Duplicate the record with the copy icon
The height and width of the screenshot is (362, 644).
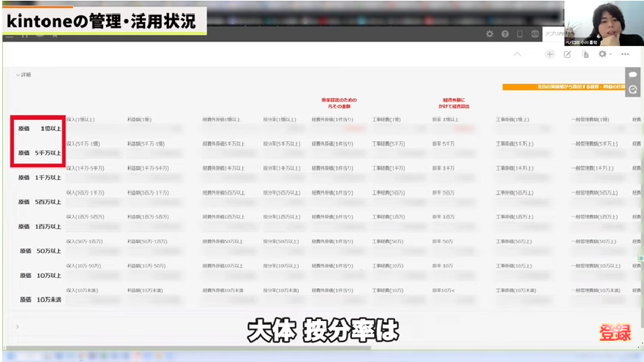click(585, 54)
